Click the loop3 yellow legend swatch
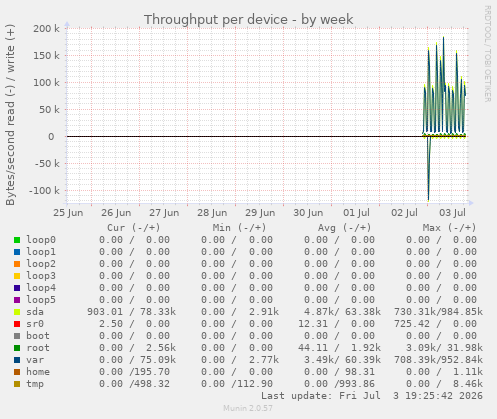This screenshot has height=419, width=497. coord(17,276)
